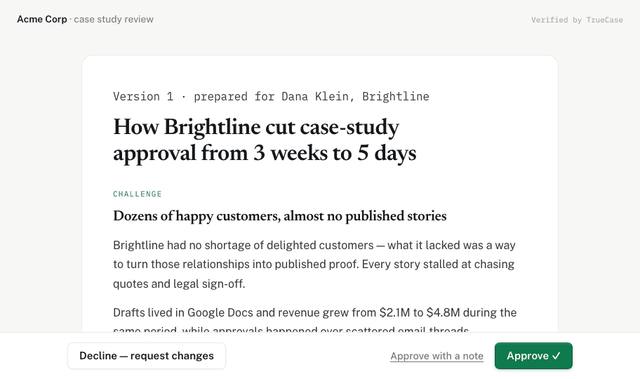Screen dimensions: 640x379
Task: Select the 'Dozens of happy customers' subheading
Action: (280, 216)
